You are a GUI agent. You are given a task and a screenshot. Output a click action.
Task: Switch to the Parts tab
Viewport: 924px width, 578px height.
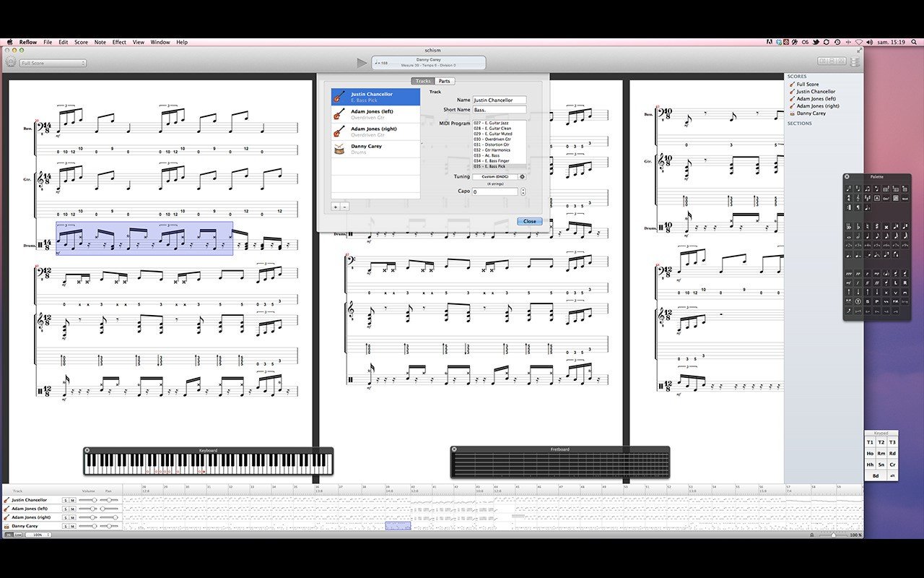(x=445, y=81)
